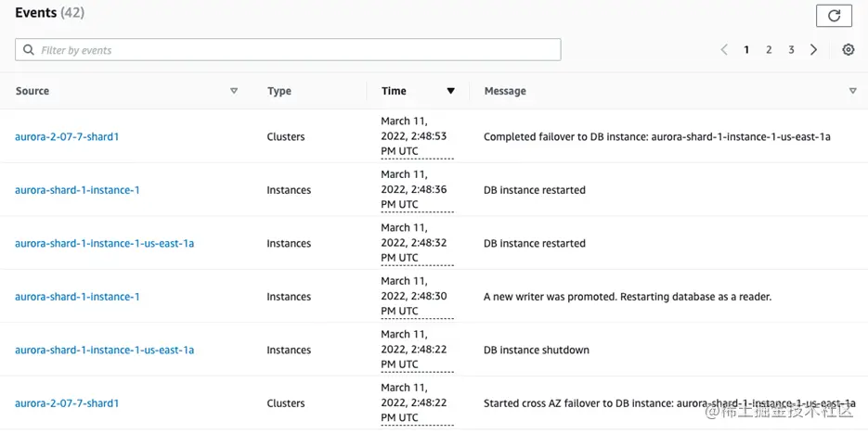Open the events table settings gear
The image size is (868, 434).
click(848, 50)
